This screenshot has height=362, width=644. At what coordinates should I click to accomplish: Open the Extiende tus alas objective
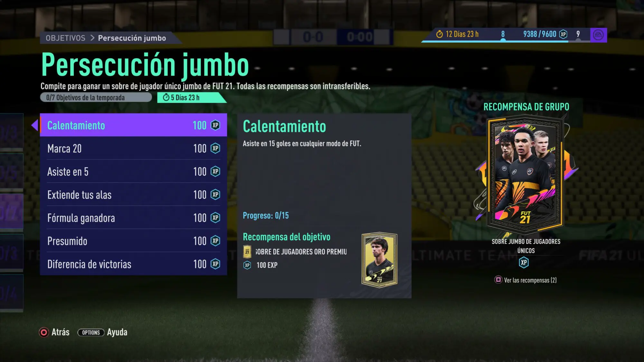(133, 195)
